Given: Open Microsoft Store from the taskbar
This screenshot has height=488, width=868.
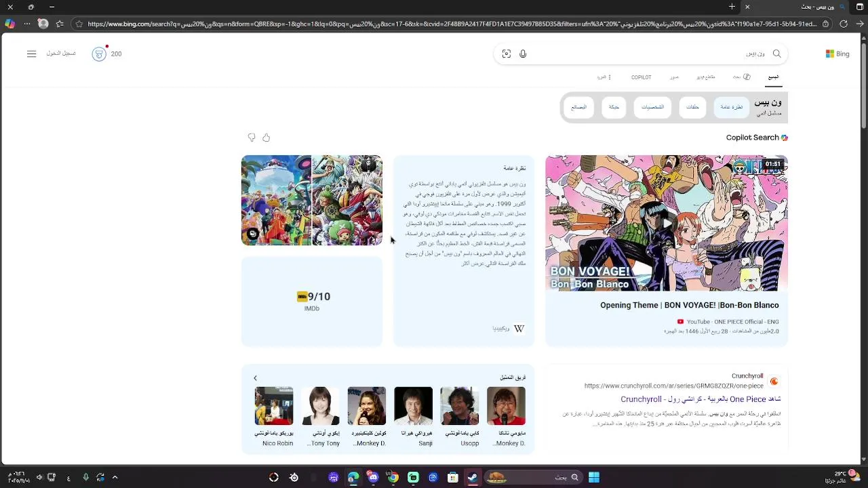Looking at the screenshot, I should pyautogui.click(x=453, y=477).
